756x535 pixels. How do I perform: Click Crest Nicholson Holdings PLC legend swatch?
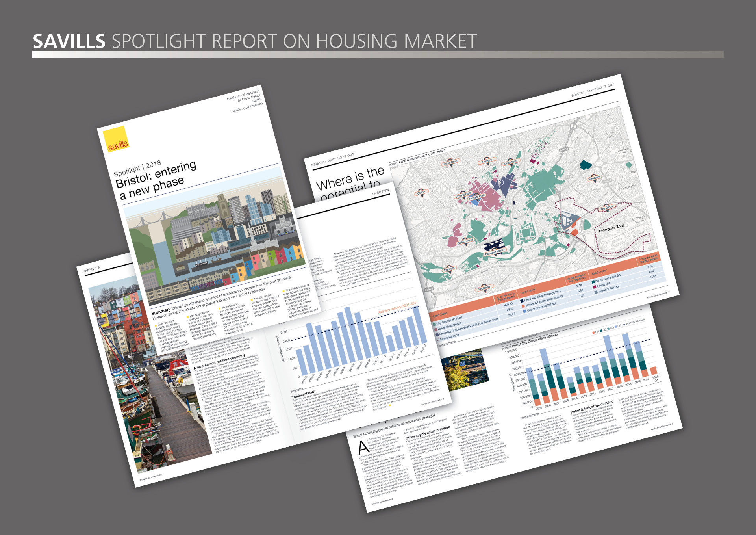[522, 301]
